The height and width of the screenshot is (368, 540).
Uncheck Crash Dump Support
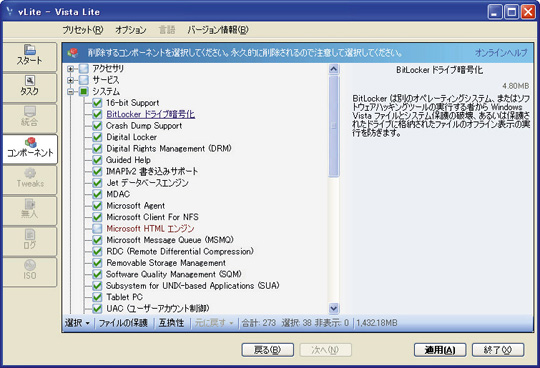pyautogui.click(x=97, y=126)
